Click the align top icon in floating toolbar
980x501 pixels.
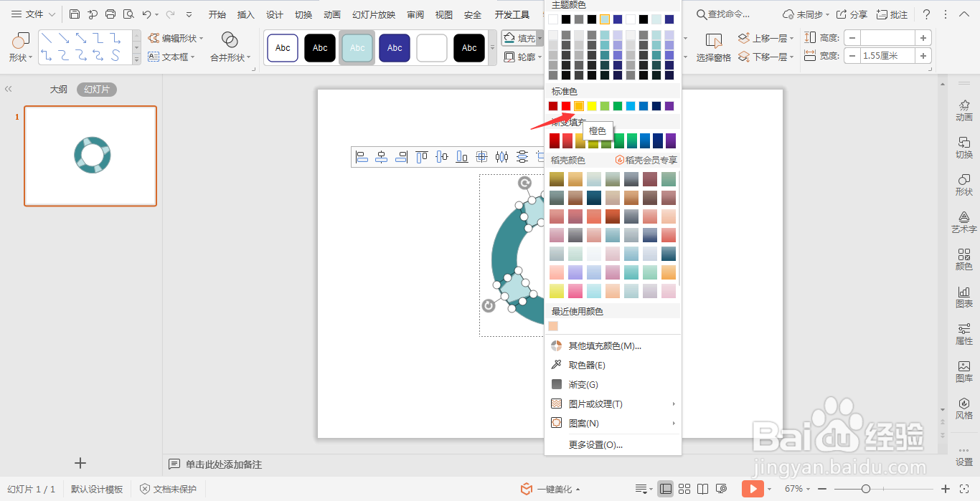[x=422, y=157]
